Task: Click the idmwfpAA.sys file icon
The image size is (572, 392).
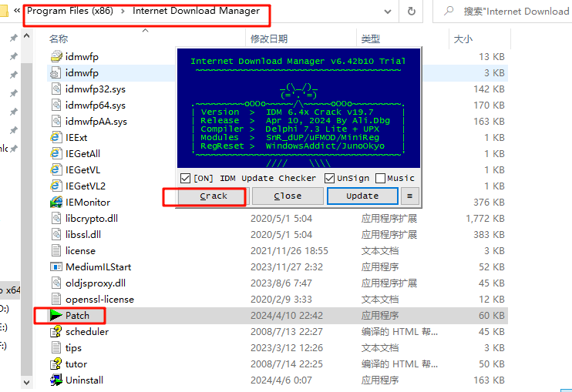Action: pyautogui.click(x=56, y=122)
